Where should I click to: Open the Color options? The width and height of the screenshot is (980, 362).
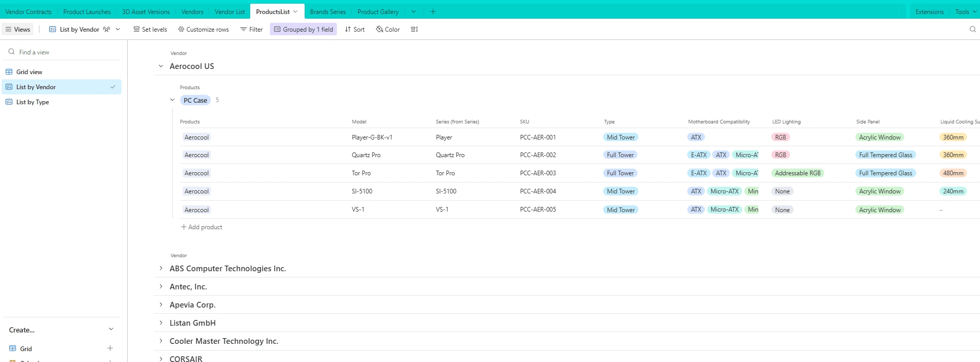[x=388, y=30]
